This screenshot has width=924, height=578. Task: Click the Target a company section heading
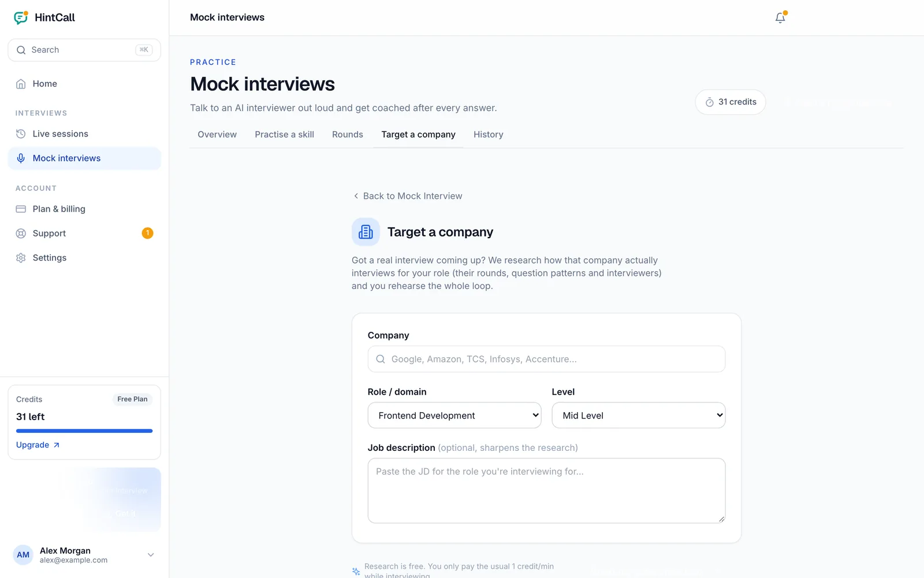[440, 232]
